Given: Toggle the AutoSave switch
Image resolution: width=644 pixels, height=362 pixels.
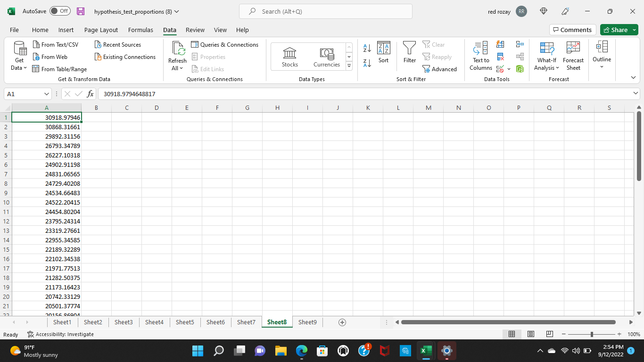Looking at the screenshot, I should (x=60, y=11).
